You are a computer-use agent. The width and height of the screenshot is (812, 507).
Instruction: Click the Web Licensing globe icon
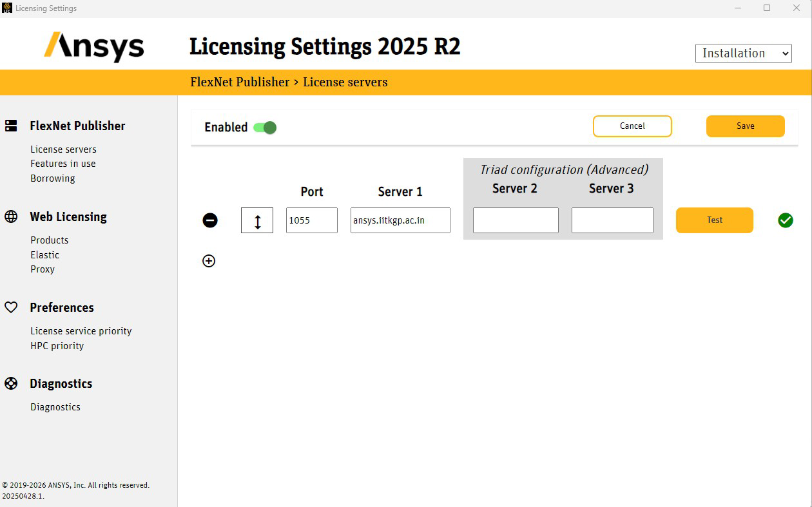[11, 216]
